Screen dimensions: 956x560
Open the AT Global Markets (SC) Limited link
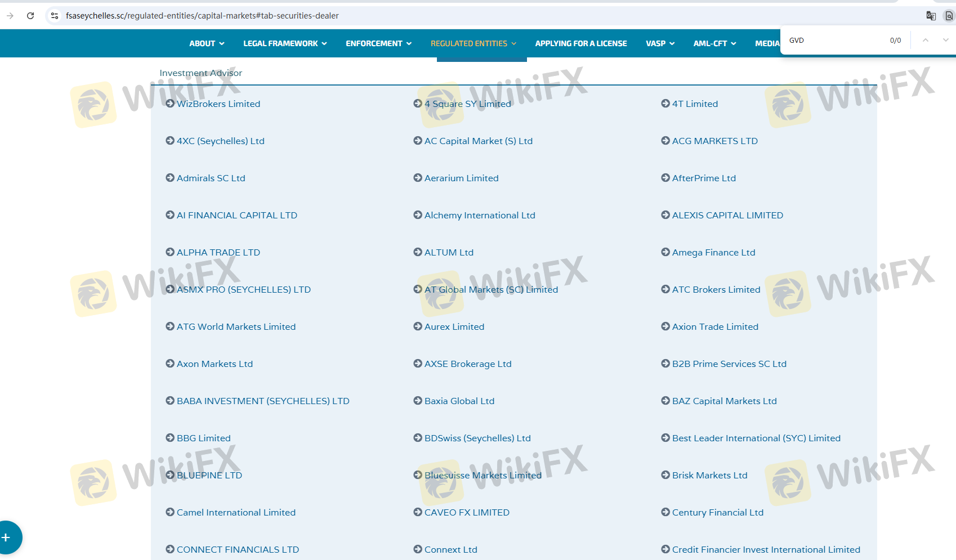pyautogui.click(x=491, y=289)
